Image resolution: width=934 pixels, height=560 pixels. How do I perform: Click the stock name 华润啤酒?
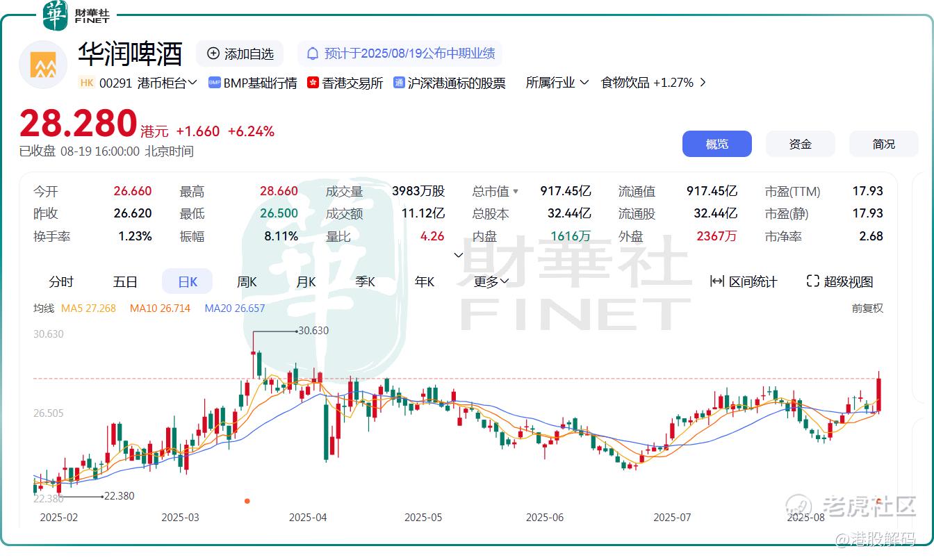coord(130,53)
